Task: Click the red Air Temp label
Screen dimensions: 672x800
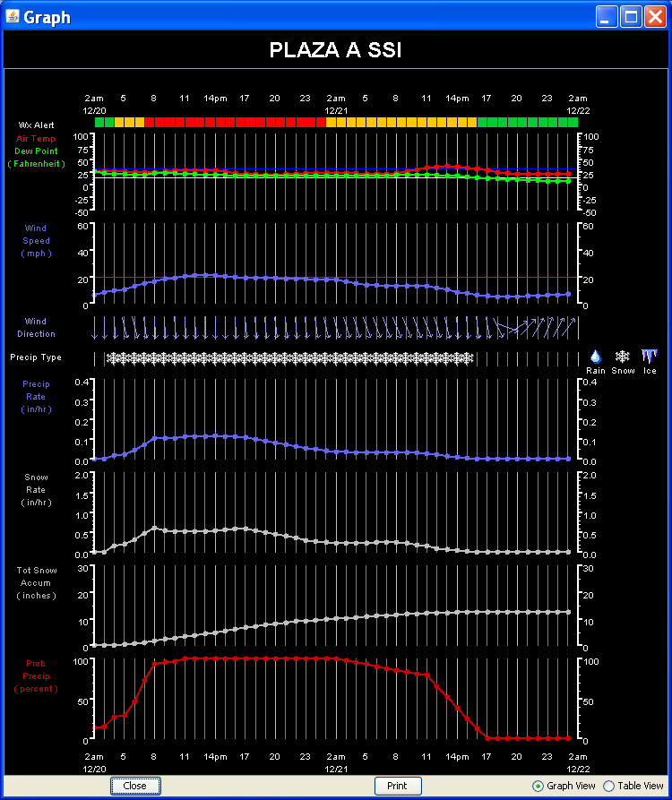Action: pyautogui.click(x=36, y=139)
